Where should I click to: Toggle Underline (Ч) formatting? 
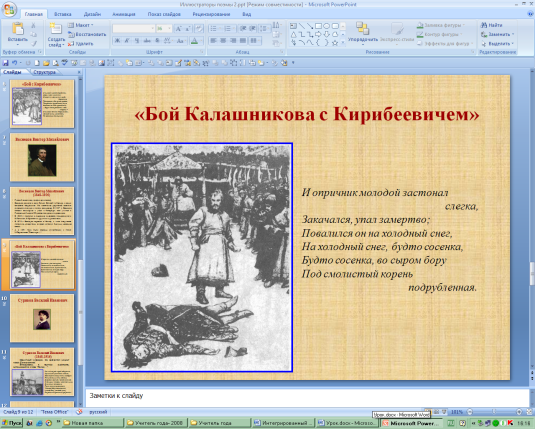137,41
